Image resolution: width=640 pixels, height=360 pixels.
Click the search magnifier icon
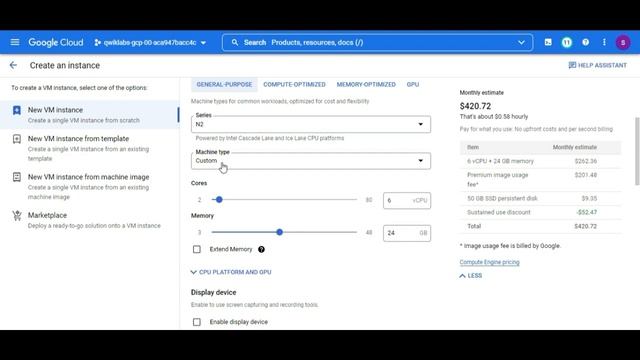235,42
